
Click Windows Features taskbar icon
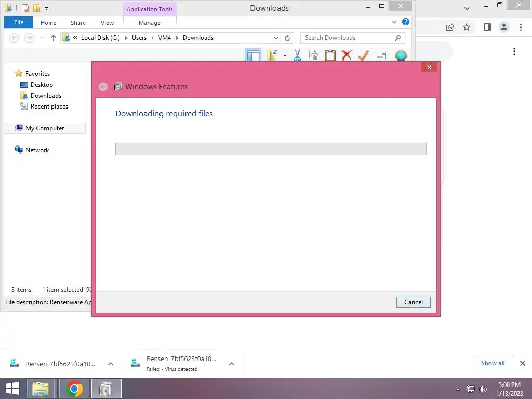coord(106,389)
